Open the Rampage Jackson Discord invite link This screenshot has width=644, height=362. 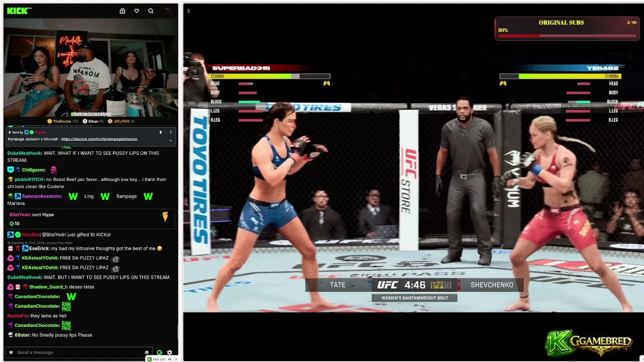click(99, 139)
